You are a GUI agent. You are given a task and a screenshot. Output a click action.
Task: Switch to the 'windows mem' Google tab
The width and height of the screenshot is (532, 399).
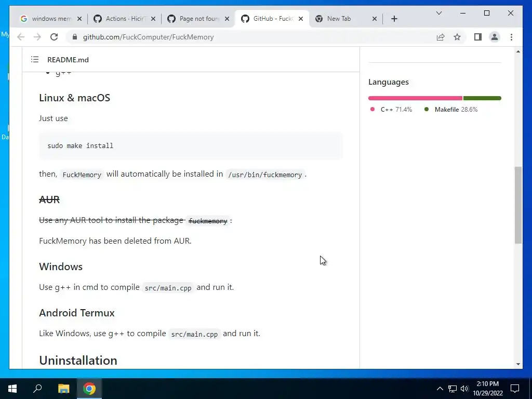tap(51, 19)
